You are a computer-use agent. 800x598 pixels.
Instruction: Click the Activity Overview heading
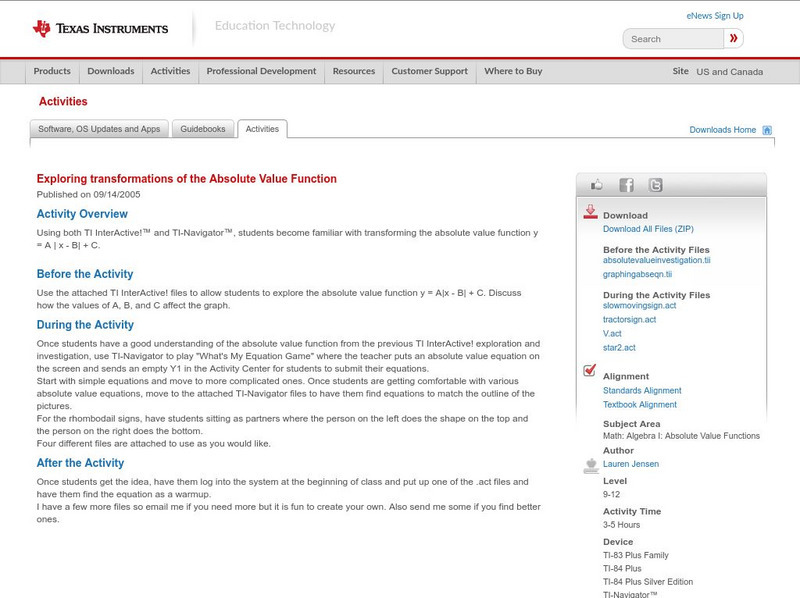click(x=82, y=214)
